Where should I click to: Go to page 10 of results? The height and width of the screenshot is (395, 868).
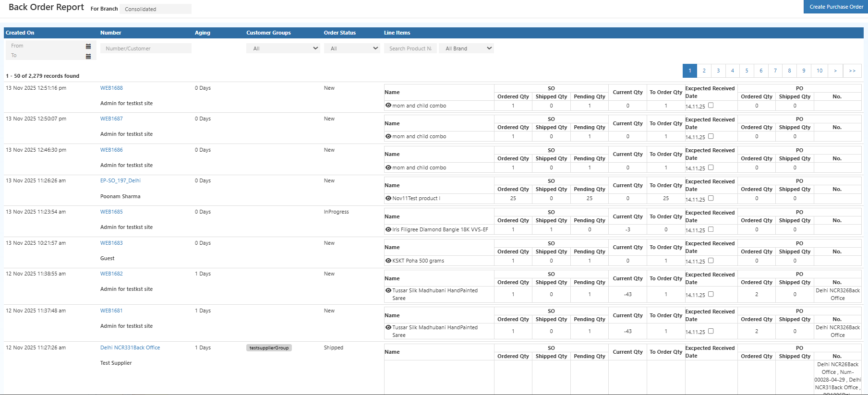click(820, 71)
